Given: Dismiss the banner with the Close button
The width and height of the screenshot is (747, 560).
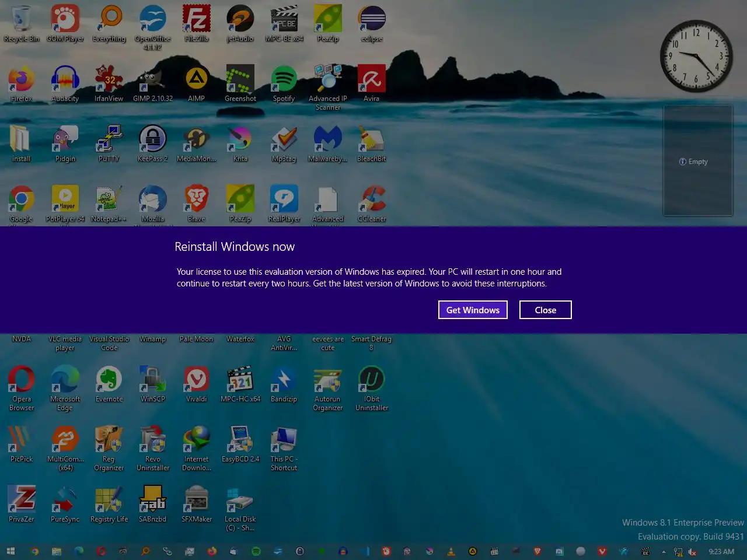Looking at the screenshot, I should tap(545, 310).
